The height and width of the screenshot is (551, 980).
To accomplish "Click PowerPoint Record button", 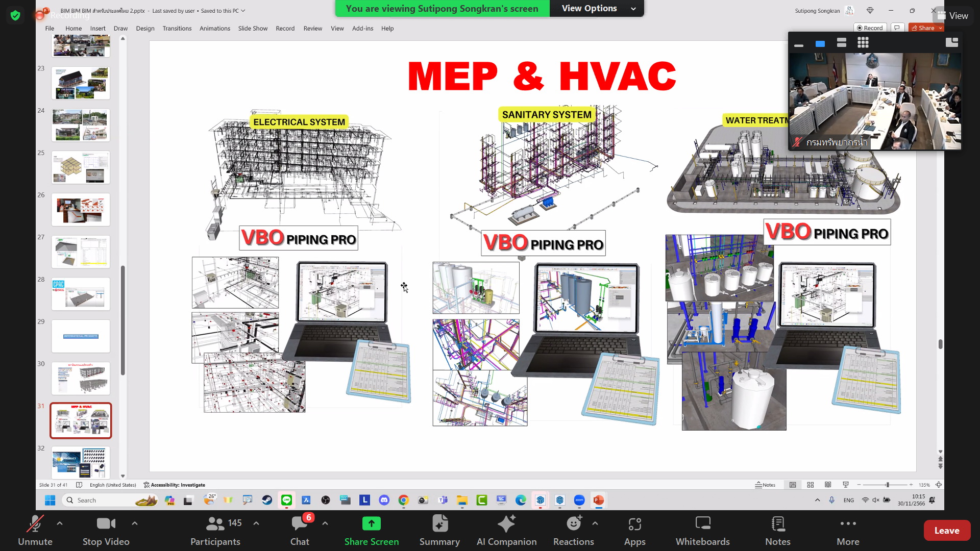I will pyautogui.click(x=870, y=28).
